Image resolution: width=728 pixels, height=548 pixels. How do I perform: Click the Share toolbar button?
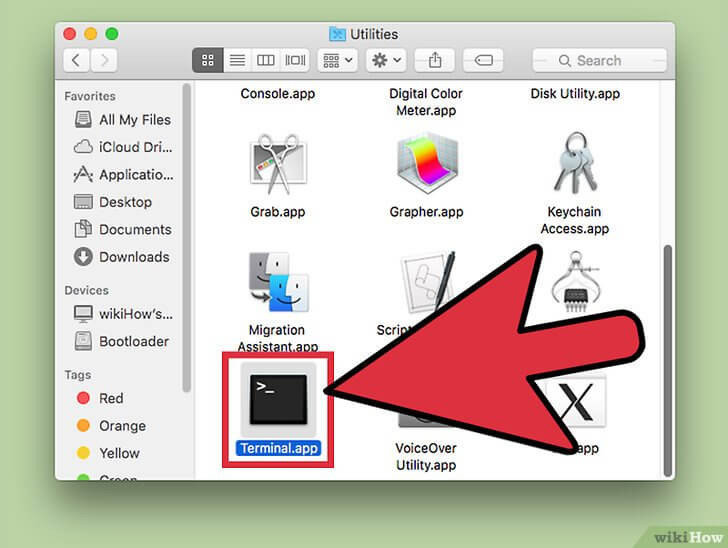(x=435, y=60)
